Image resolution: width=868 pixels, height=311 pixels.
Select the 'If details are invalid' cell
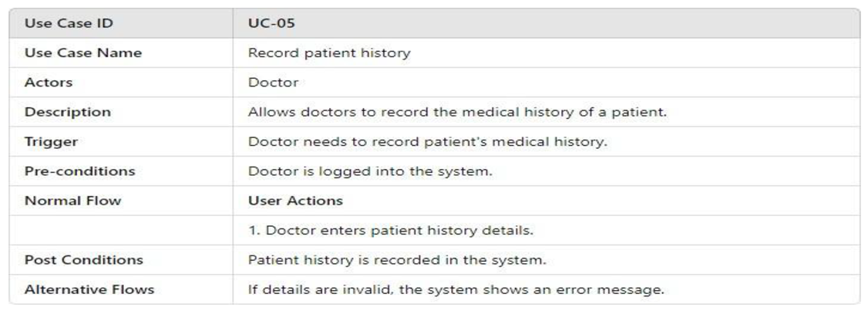click(x=456, y=289)
